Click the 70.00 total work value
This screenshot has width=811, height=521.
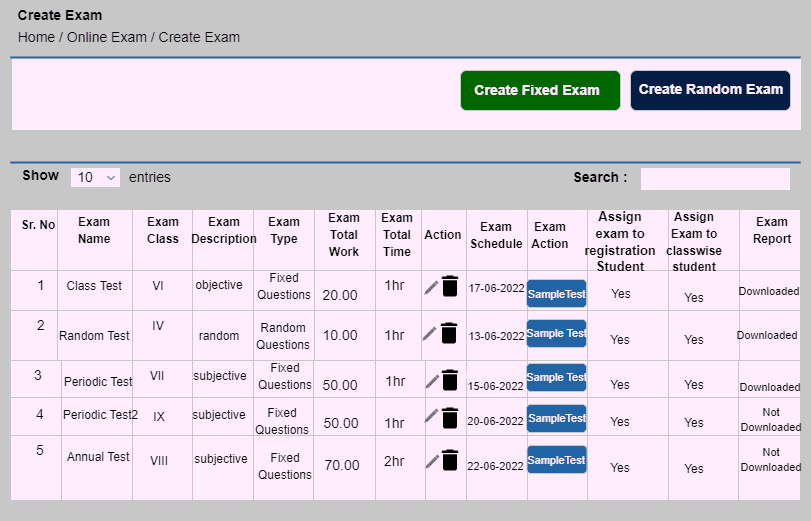(342, 465)
